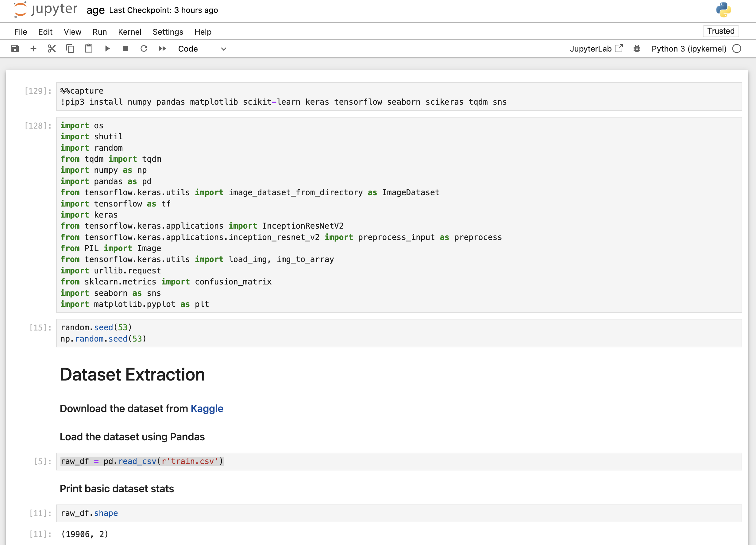Interrupt the kernel with the stop icon
This screenshot has height=545, width=756.
click(125, 49)
